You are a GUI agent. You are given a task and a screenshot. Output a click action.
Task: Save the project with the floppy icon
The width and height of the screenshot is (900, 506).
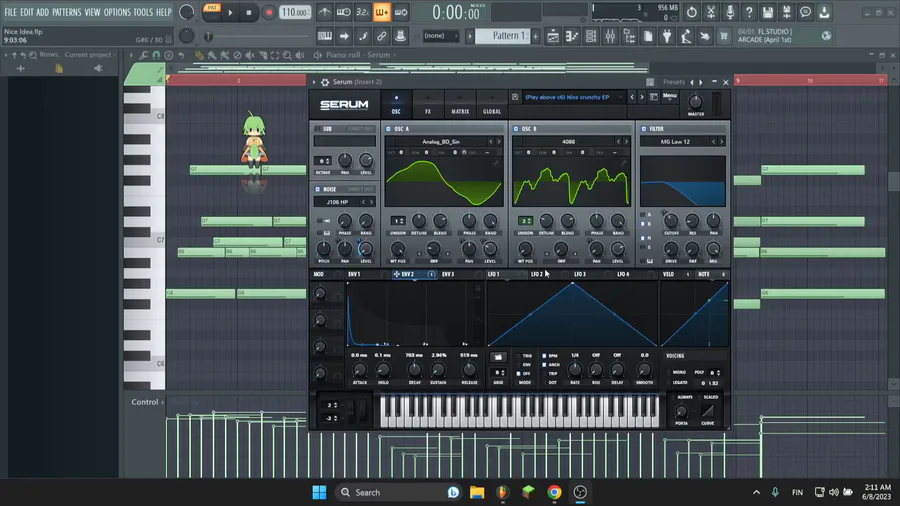pos(767,12)
